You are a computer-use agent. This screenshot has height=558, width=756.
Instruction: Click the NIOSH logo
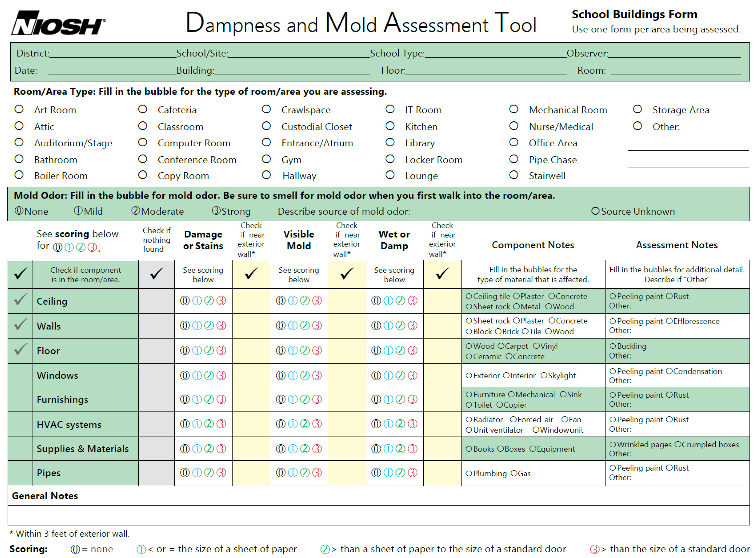58,23
